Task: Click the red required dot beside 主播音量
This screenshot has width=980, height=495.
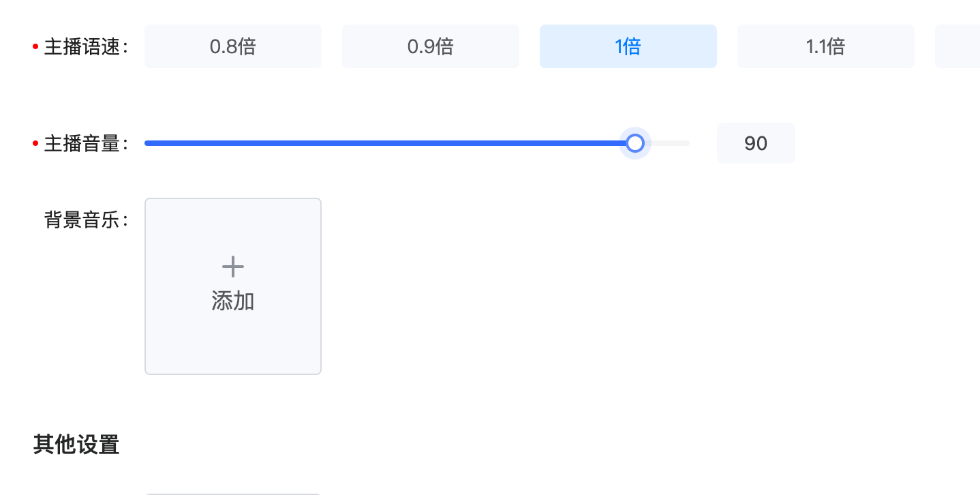Action: pyautogui.click(x=35, y=144)
